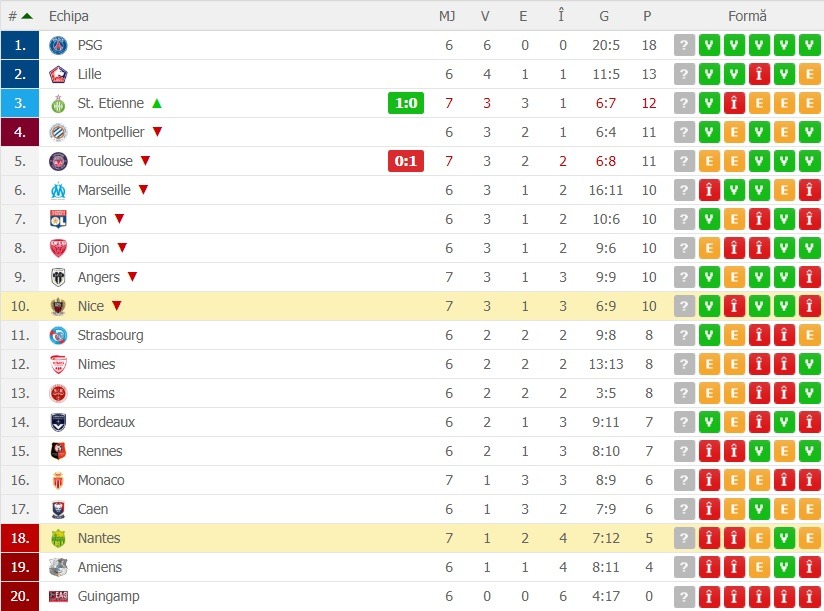Click the Echipa column header
This screenshot has width=824, height=611.
[69, 16]
